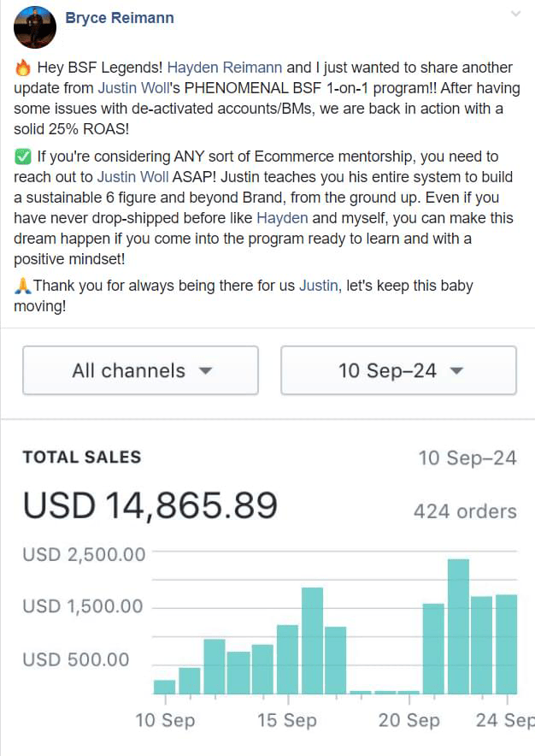Viewport: 535px width, 756px height.
Task: Open Hayden Reimann's tagged profile link
Action: coord(220,68)
